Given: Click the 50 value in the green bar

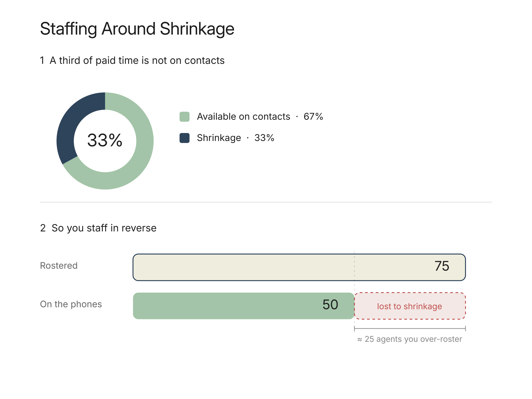Looking at the screenshot, I should [x=331, y=305].
